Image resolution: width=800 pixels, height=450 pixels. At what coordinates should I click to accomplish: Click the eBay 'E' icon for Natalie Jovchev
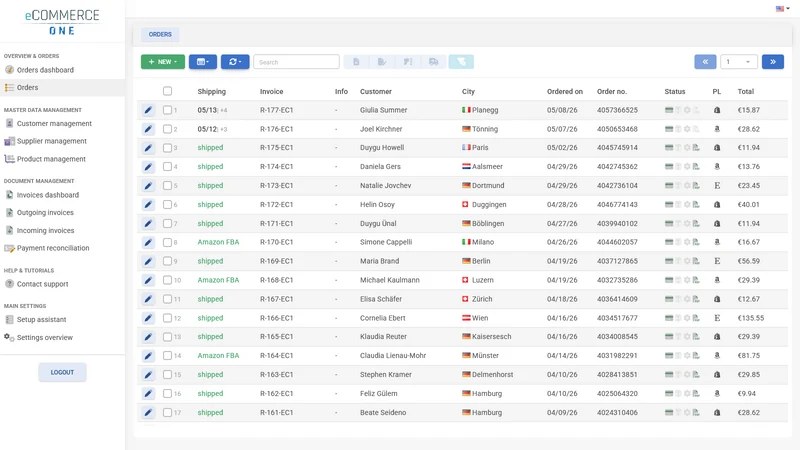click(x=717, y=186)
